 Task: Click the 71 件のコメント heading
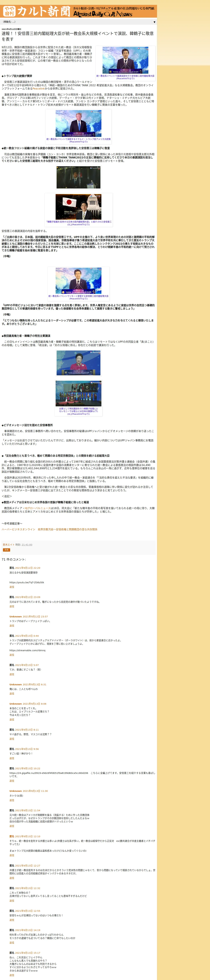pyautogui.click(x=14, y=559)
